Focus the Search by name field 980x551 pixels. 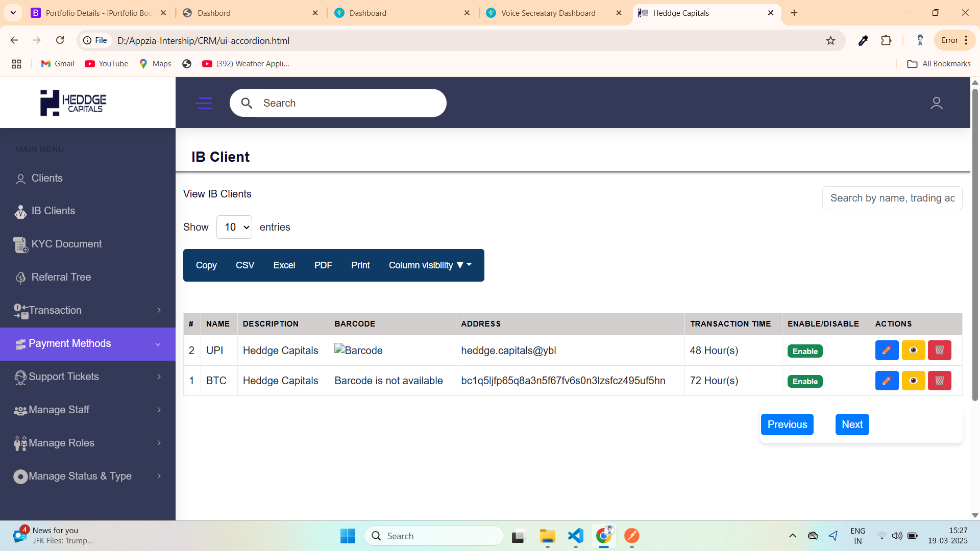[892, 198]
